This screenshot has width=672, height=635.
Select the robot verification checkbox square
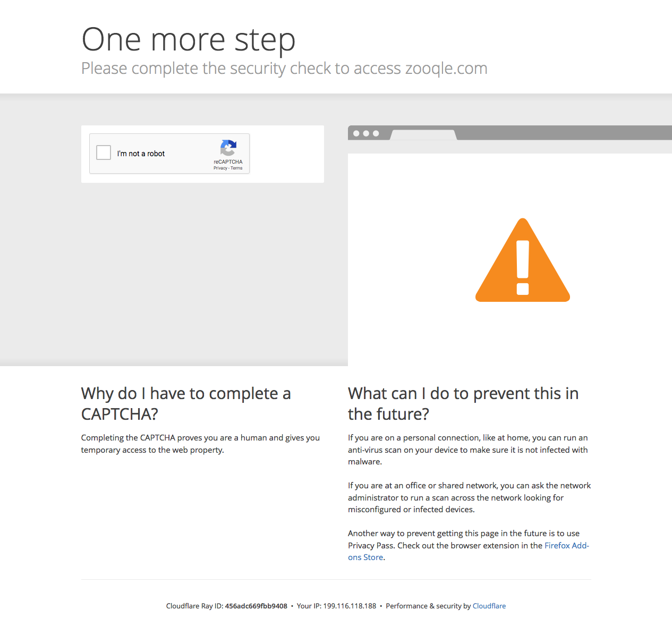pyautogui.click(x=103, y=153)
